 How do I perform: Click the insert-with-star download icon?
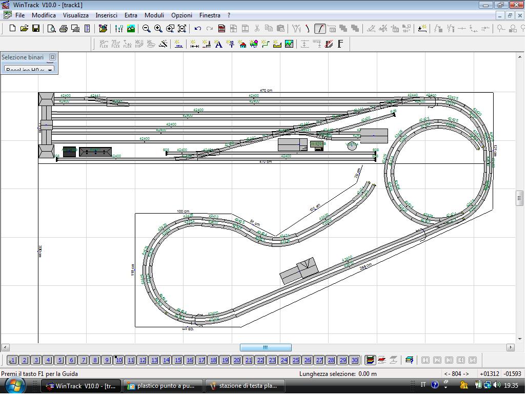pos(422,28)
